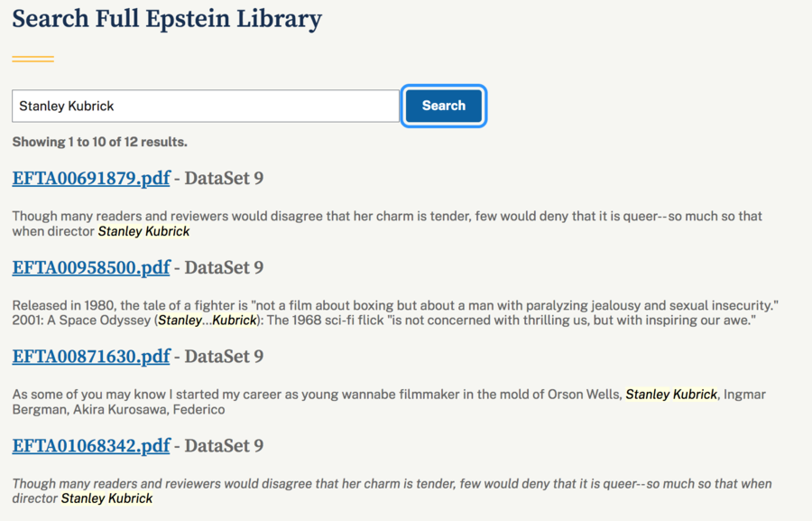Open the EFTA00691879.pdf result link
Screen dimensions: 812x521
click(x=91, y=178)
